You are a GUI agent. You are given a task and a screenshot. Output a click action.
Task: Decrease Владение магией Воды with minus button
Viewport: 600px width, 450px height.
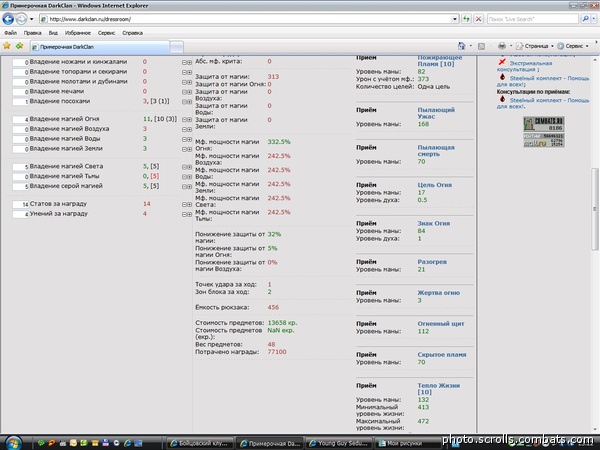coord(184,139)
